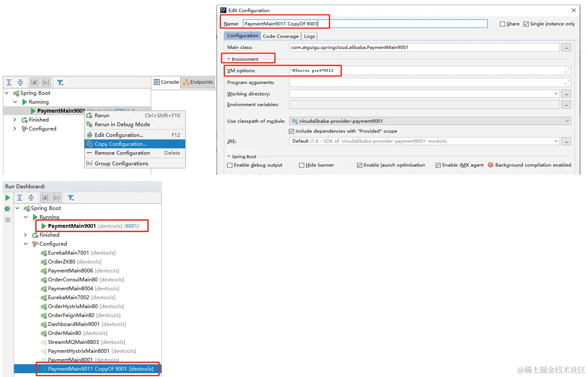The width and height of the screenshot is (588, 377).
Task: Click the Endpoints tab icon
Action: coord(186,82)
